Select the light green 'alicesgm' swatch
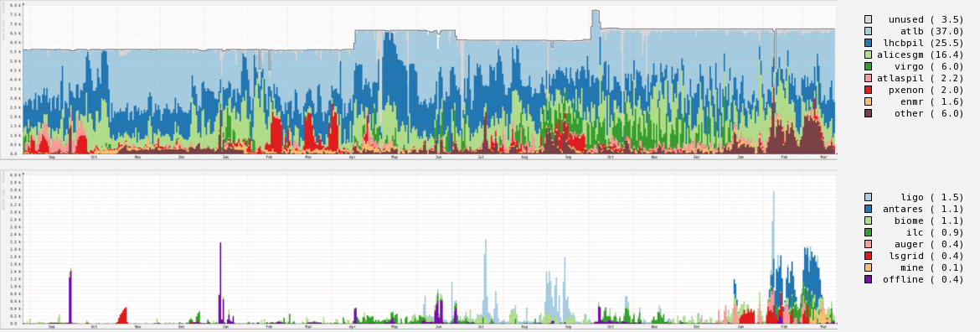Image resolution: width=980 pixels, height=332 pixels. tap(868, 55)
